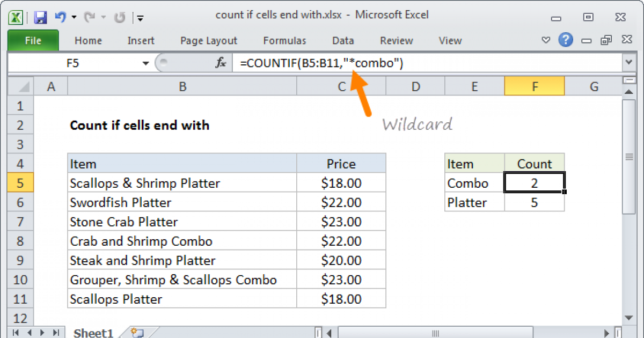Select column B header
This screenshot has width=644, height=338.
point(182,86)
